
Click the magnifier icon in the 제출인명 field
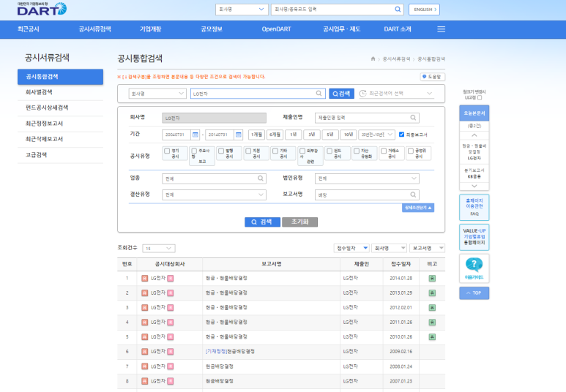[413, 118]
